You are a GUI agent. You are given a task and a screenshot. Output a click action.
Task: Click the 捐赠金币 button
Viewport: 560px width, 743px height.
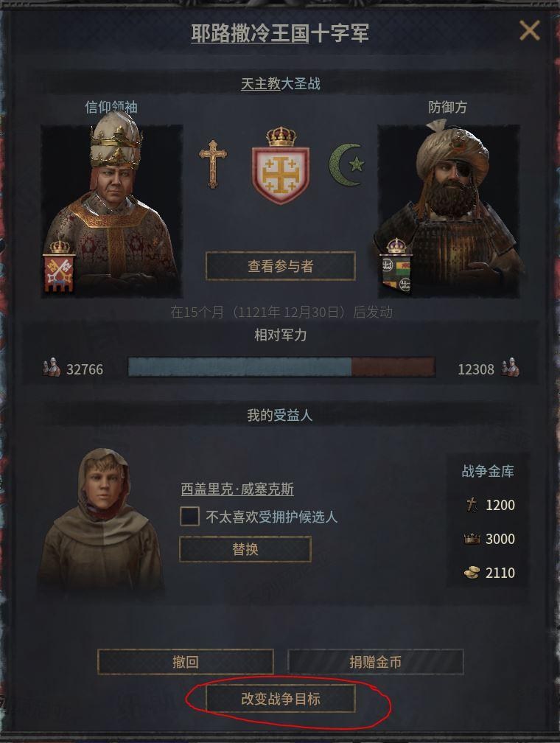pyautogui.click(x=375, y=661)
